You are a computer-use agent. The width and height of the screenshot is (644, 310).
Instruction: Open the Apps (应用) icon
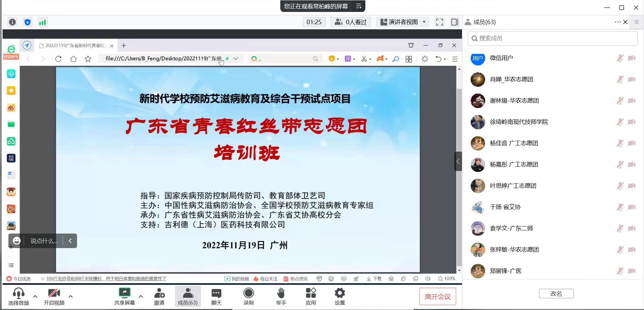[x=311, y=296]
